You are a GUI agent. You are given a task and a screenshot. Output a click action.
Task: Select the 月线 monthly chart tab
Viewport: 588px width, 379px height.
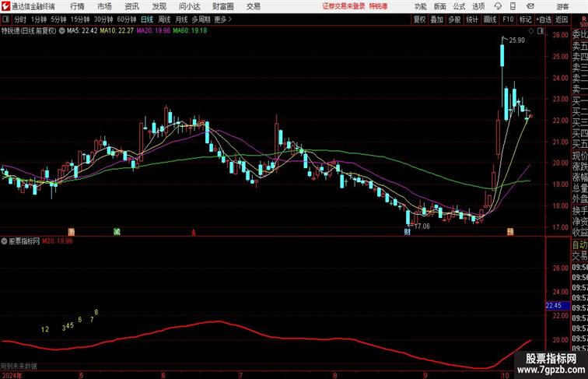click(181, 19)
